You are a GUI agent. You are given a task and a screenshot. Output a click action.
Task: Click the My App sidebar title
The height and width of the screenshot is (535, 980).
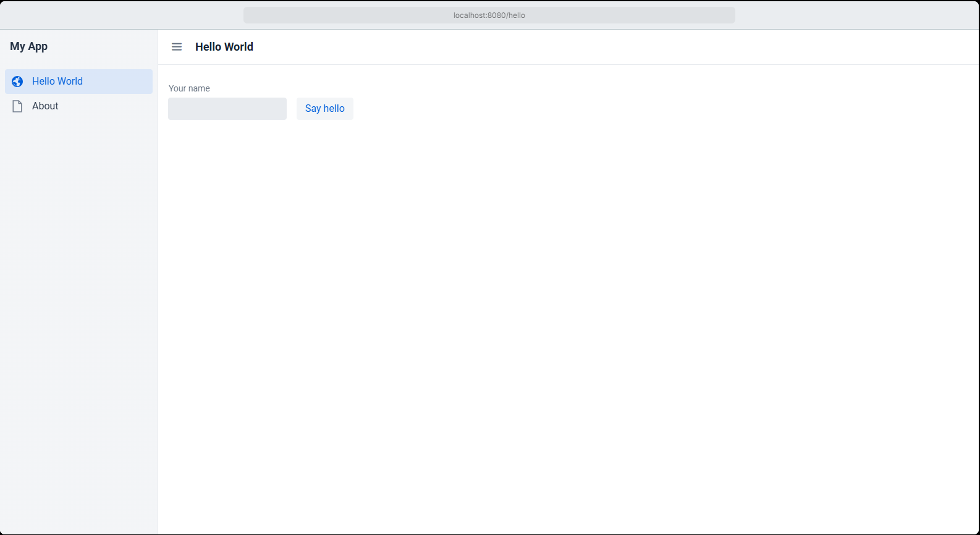pyautogui.click(x=29, y=46)
